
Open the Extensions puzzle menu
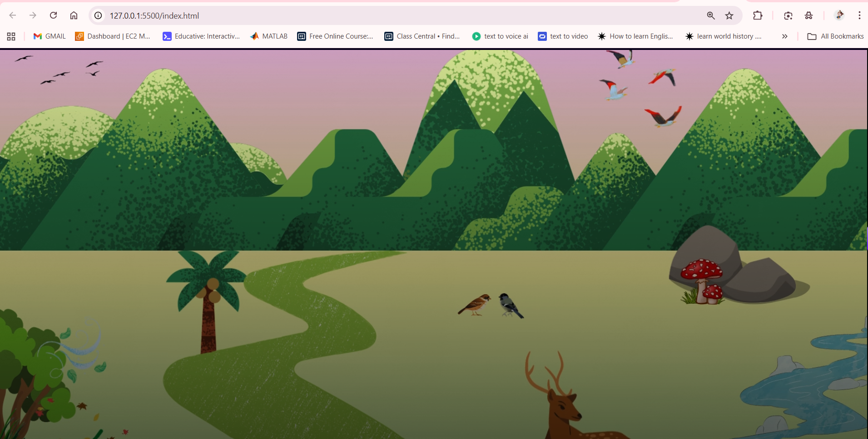click(758, 15)
